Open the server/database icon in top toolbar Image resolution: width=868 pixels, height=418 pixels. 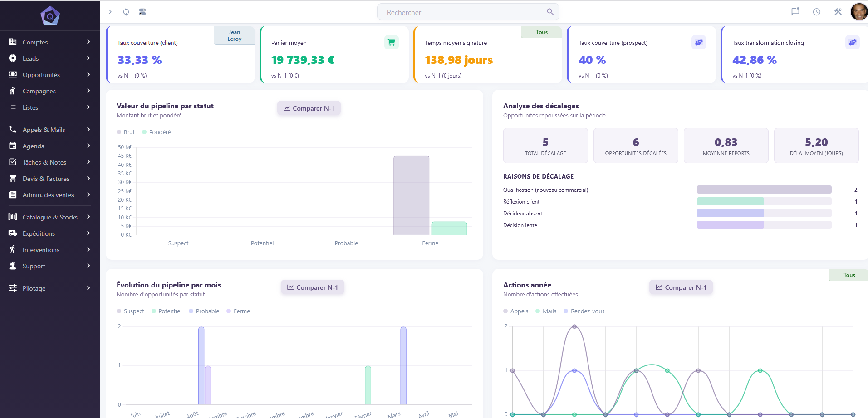142,12
